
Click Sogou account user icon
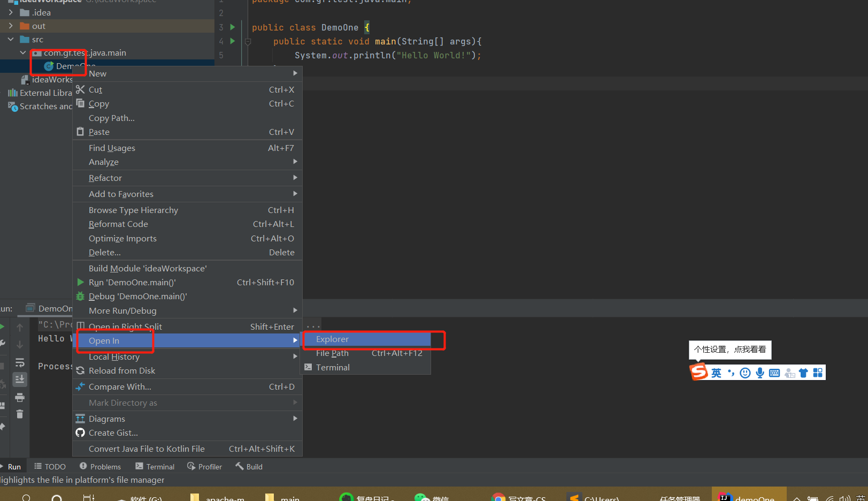click(x=789, y=373)
